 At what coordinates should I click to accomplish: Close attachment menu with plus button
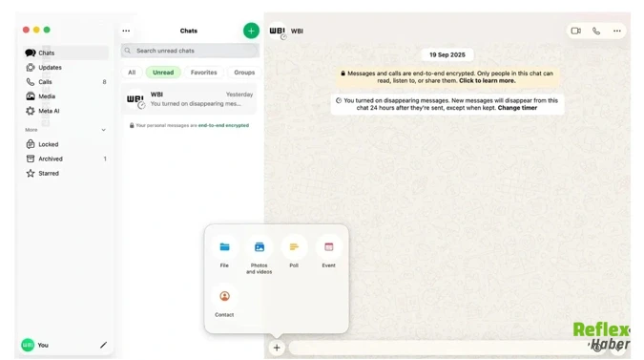click(x=277, y=349)
